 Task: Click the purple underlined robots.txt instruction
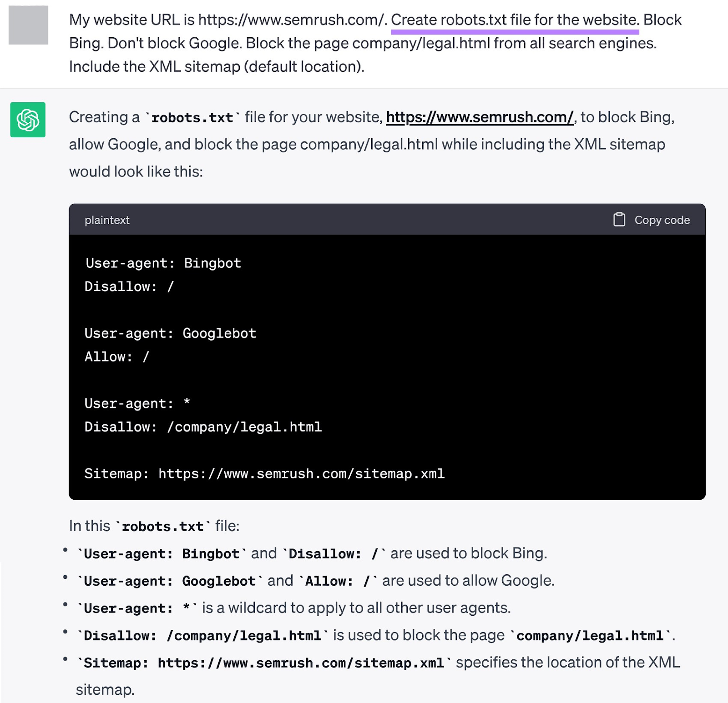(x=514, y=20)
